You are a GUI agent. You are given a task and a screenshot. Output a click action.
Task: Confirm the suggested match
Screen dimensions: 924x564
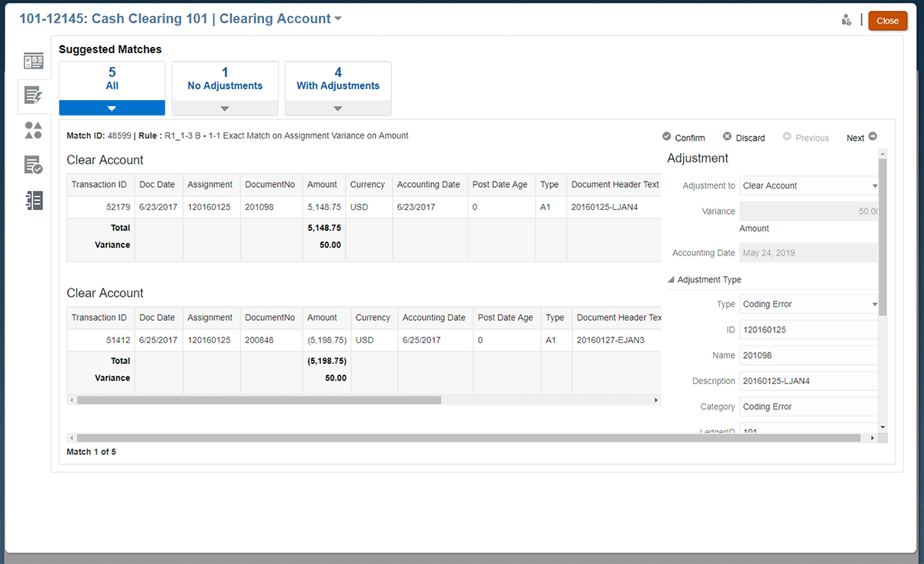pyautogui.click(x=683, y=138)
